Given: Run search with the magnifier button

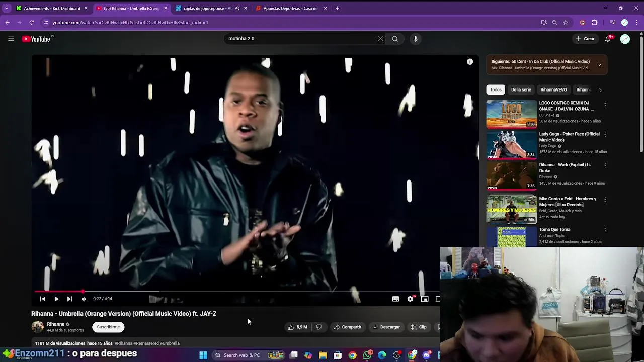Looking at the screenshot, I should point(395,39).
